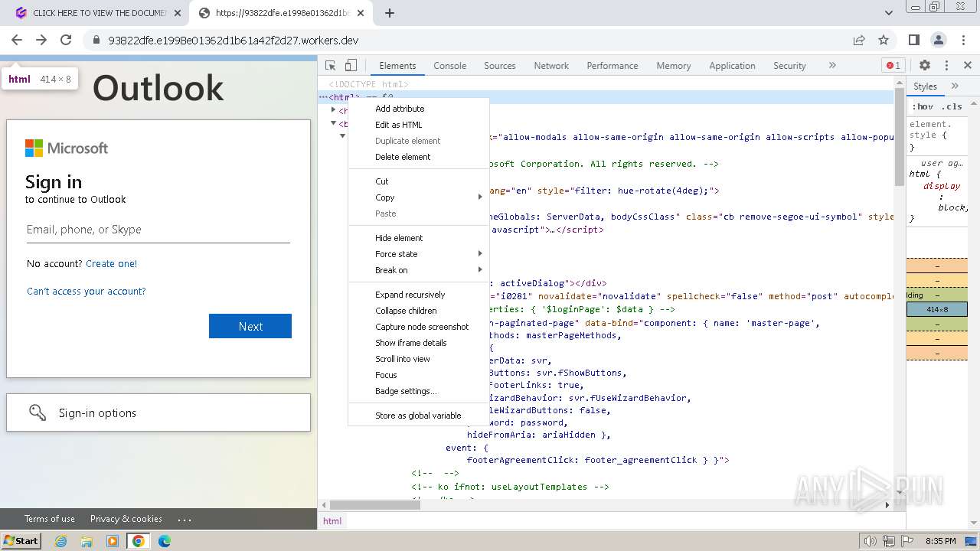Choose 'Hide element' in context menu
This screenshot has height=551, width=980.
(419, 238)
